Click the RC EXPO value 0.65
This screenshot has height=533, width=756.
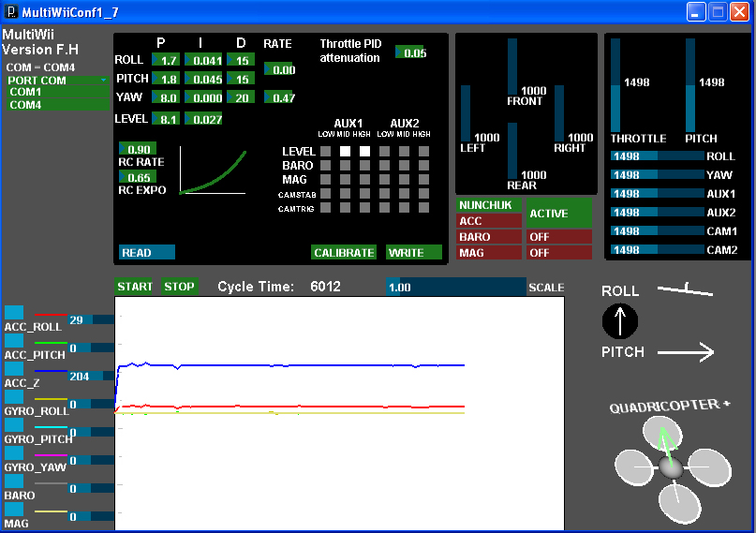[138, 177]
